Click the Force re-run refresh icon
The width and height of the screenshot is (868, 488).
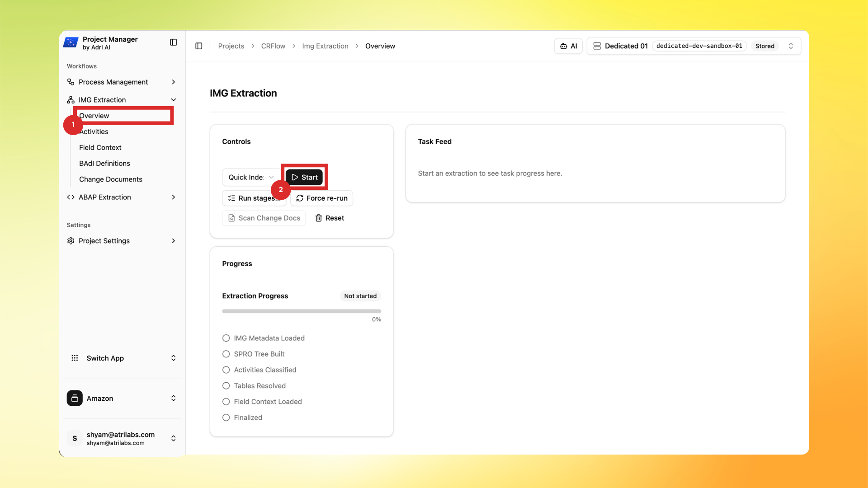pos(300,198)
